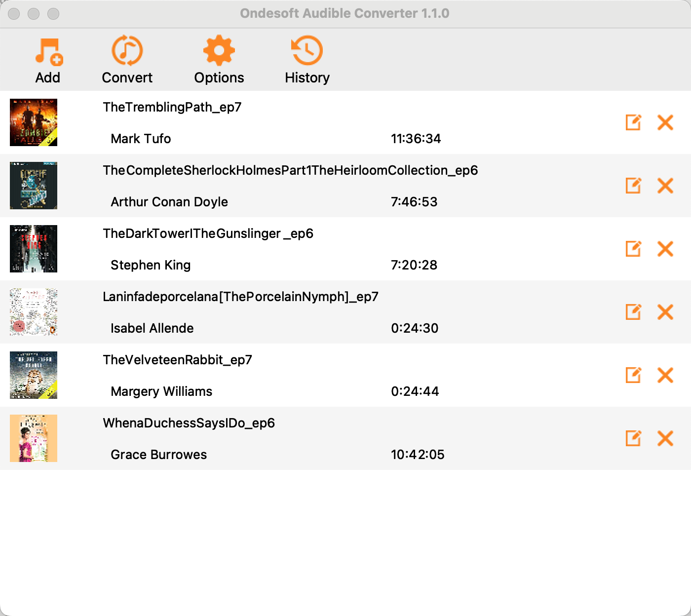Edit the Sherlock Holmes audiobook entry
Viewport: 691px width, 616px height.
pyautogui.click(x=633, y=186)
